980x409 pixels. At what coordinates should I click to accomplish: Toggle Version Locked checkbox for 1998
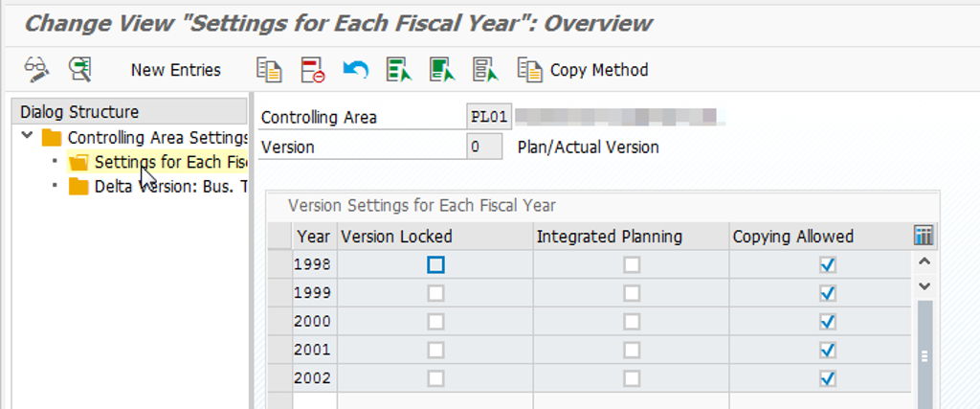[435, 264]
